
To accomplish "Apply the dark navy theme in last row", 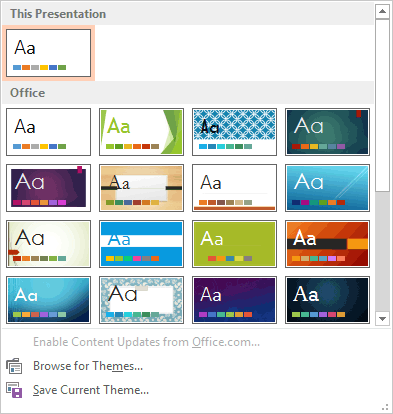I will [327, 300].
